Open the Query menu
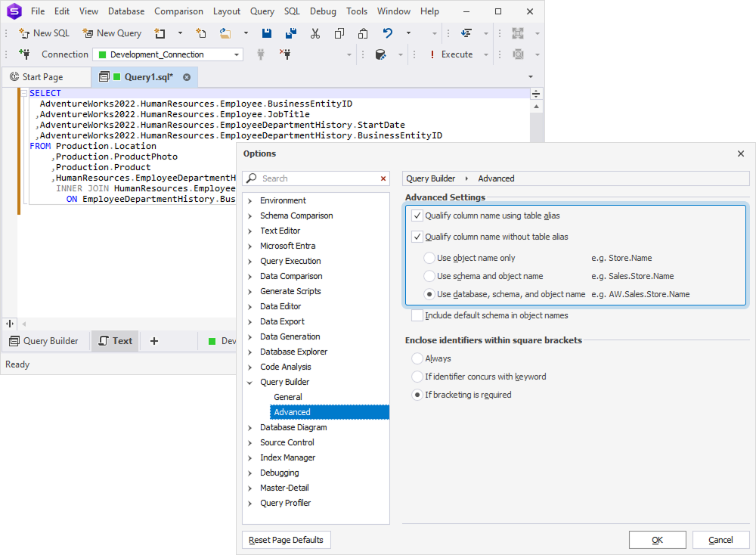Viewport: 756px width, 555px height. click(262, 11)
